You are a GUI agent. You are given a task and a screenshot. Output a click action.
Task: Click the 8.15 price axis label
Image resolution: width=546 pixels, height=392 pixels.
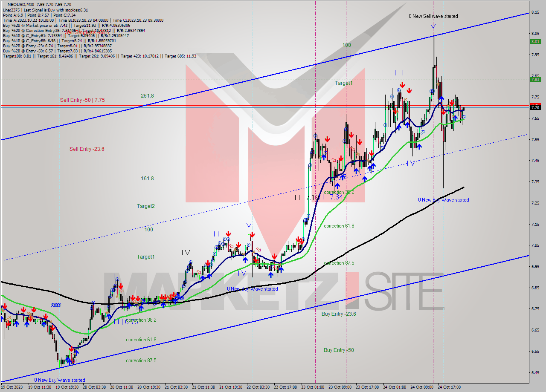pyautogui.click(x=535, y=12)
